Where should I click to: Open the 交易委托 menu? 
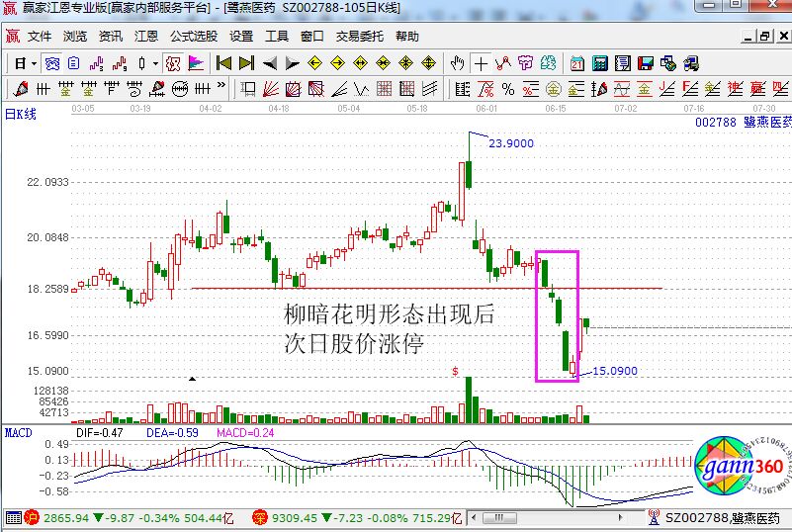tap(360, 36)
